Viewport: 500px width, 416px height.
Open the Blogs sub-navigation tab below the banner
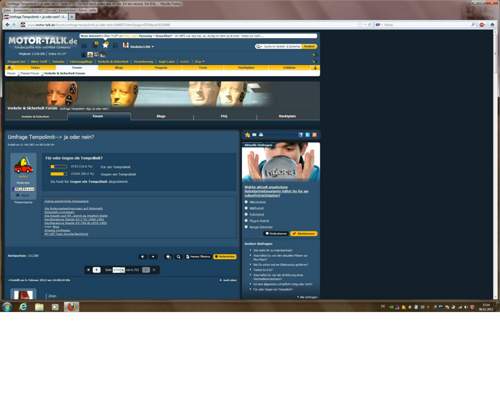[161, 116]
